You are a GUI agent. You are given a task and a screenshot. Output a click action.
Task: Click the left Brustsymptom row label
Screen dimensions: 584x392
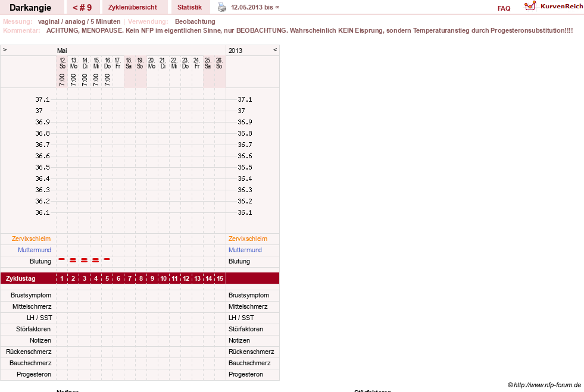(31, 295)
